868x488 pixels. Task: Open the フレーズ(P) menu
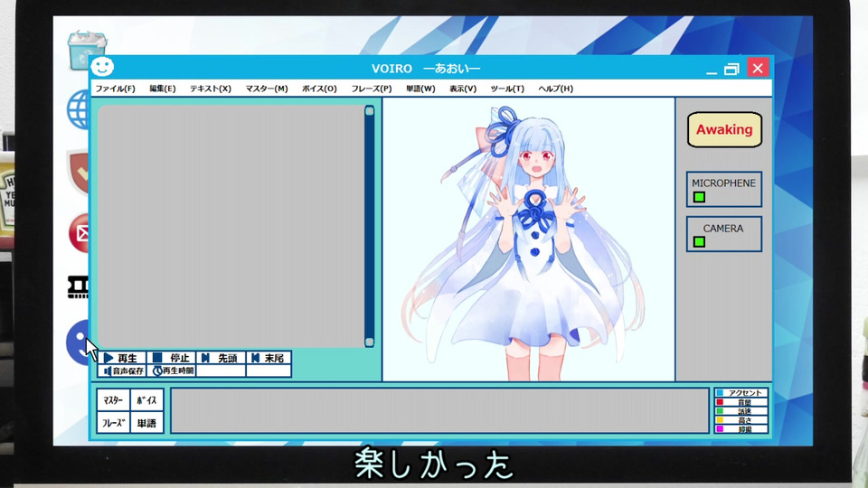pos(372,89)
